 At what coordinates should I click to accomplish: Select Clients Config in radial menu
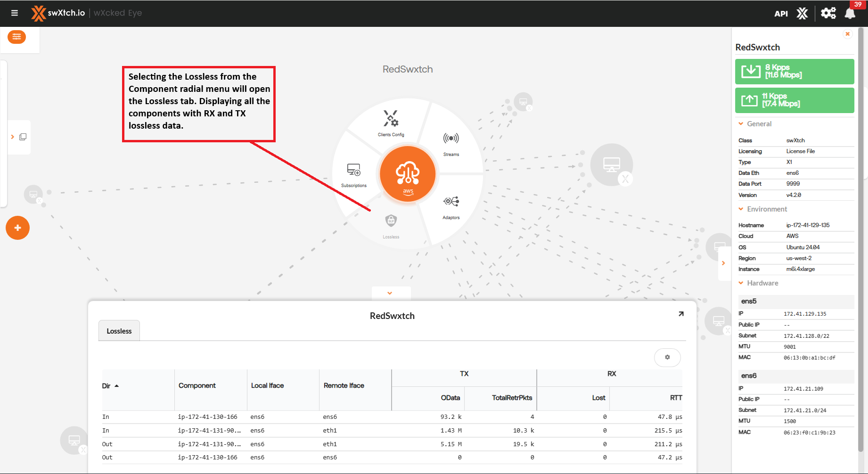[x=391, y=123]
